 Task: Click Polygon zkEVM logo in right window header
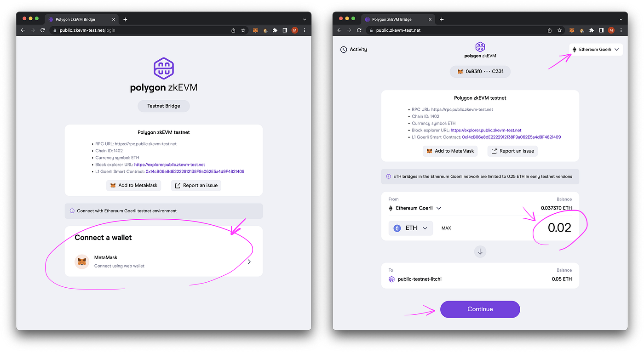[x=480, y=50]
